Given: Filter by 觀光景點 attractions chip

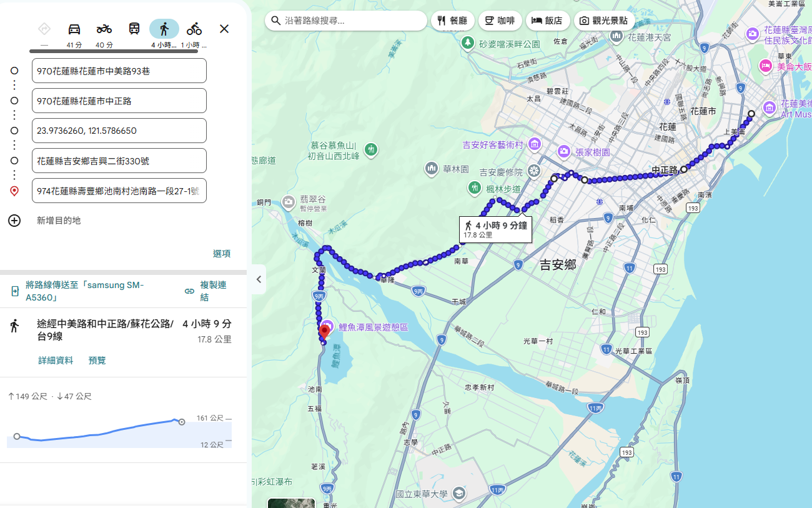Looking at the screenshot, I should (x=604, y=21).
